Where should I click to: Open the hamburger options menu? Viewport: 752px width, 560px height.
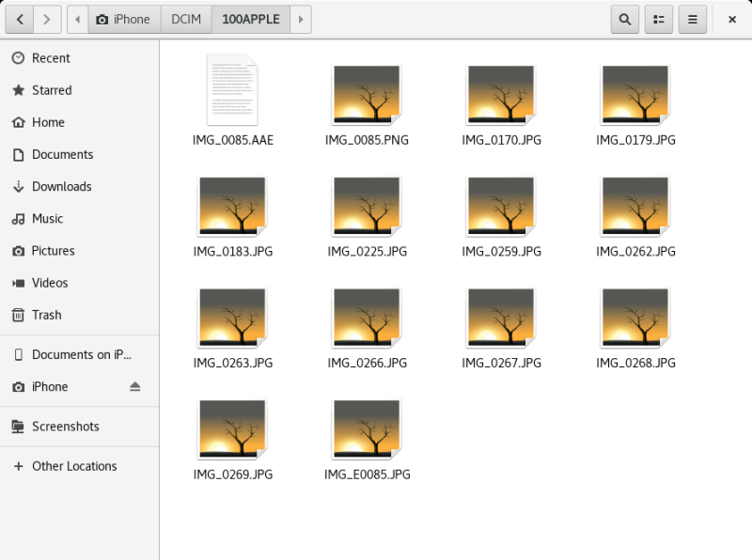click(692, 19)
